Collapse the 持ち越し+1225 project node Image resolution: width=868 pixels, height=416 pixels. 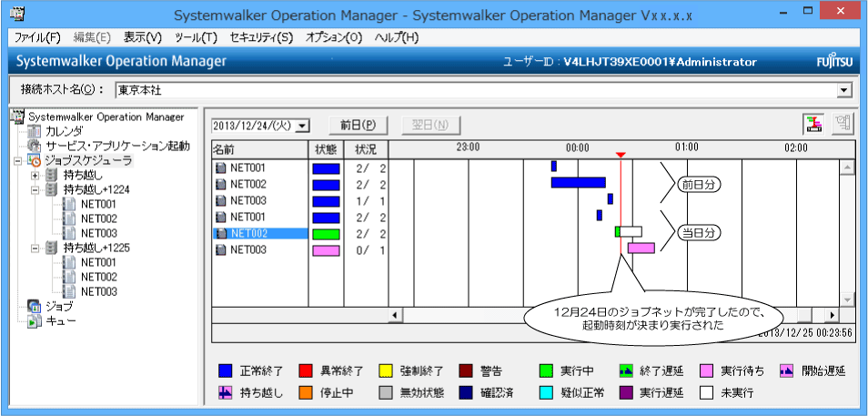click(35, 249)
